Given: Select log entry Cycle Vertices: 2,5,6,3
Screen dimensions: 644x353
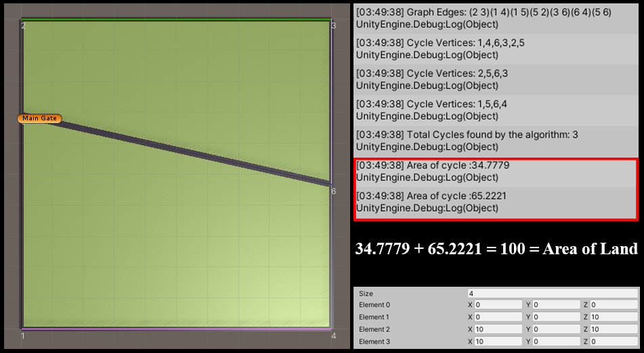Looking at the screenshot, I should [x=495, y=80].
